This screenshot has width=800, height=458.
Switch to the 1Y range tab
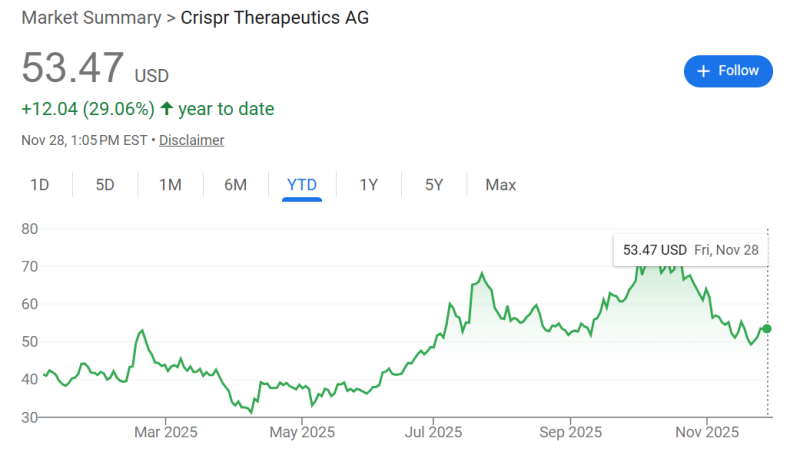[369, 184]
